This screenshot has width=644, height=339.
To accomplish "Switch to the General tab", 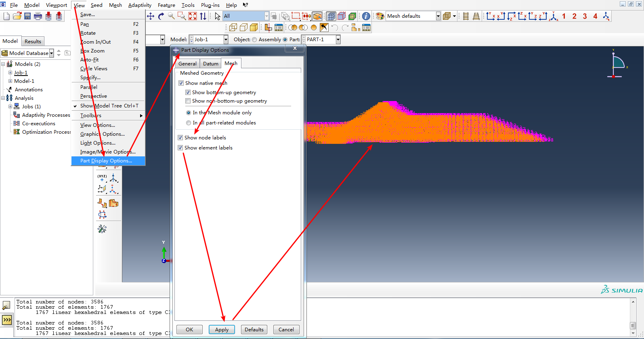I will pyautogui.click(x=188, y=64).
